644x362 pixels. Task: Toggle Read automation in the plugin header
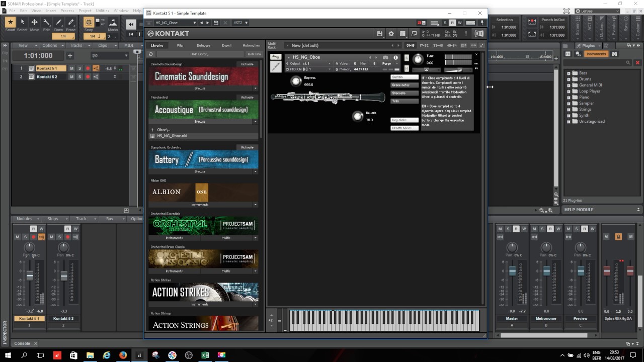click(452, 23)
